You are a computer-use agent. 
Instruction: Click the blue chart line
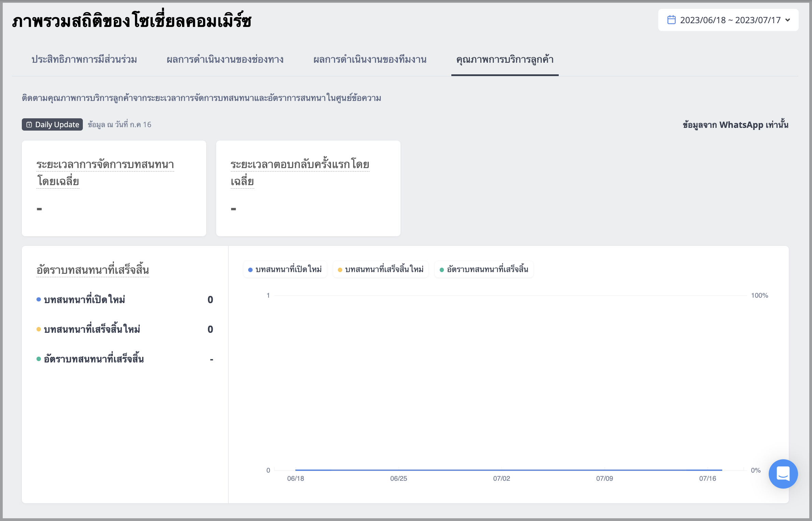tap(509, 470)
